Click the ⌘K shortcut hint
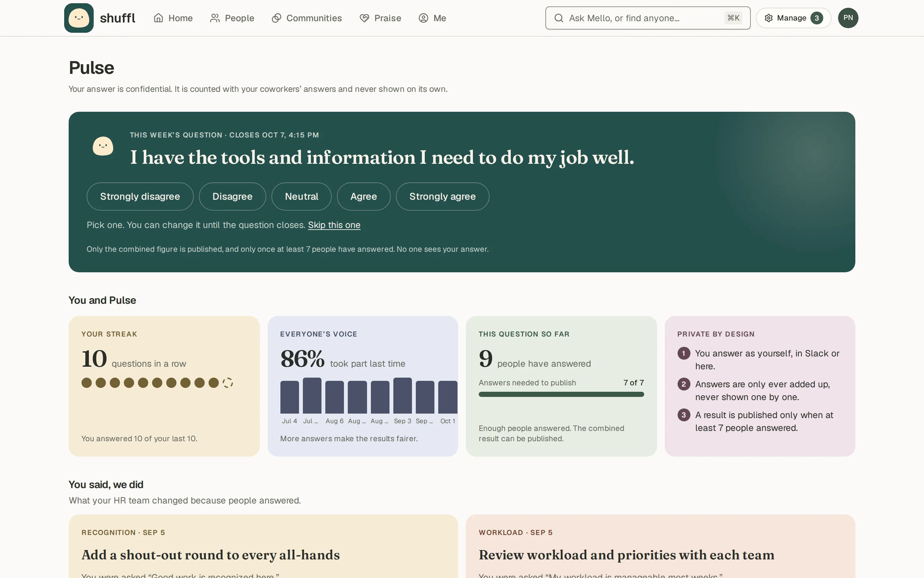This screenshot has width=924, height=578. tap(733, 18)
